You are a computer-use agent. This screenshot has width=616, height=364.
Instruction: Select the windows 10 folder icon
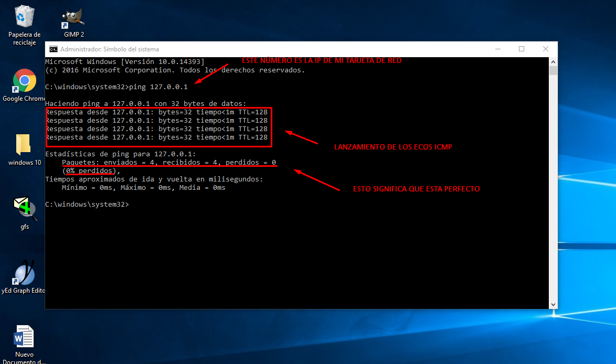pos(24,149)
